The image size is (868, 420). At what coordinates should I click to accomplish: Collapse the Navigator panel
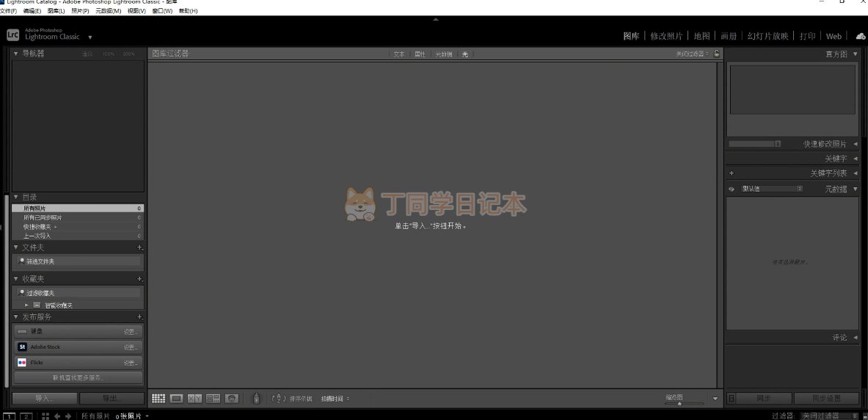(x=15, y=54)
